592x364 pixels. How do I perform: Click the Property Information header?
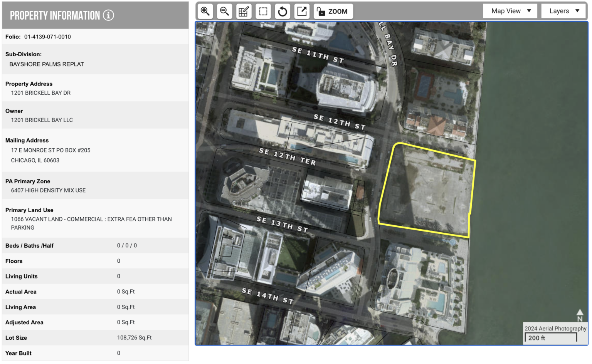click(55, 15)
